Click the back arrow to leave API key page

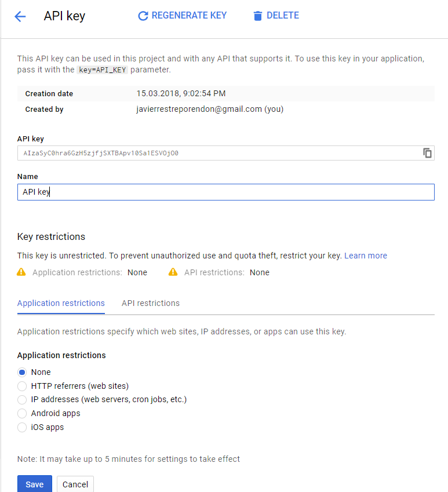coord(20,16)
